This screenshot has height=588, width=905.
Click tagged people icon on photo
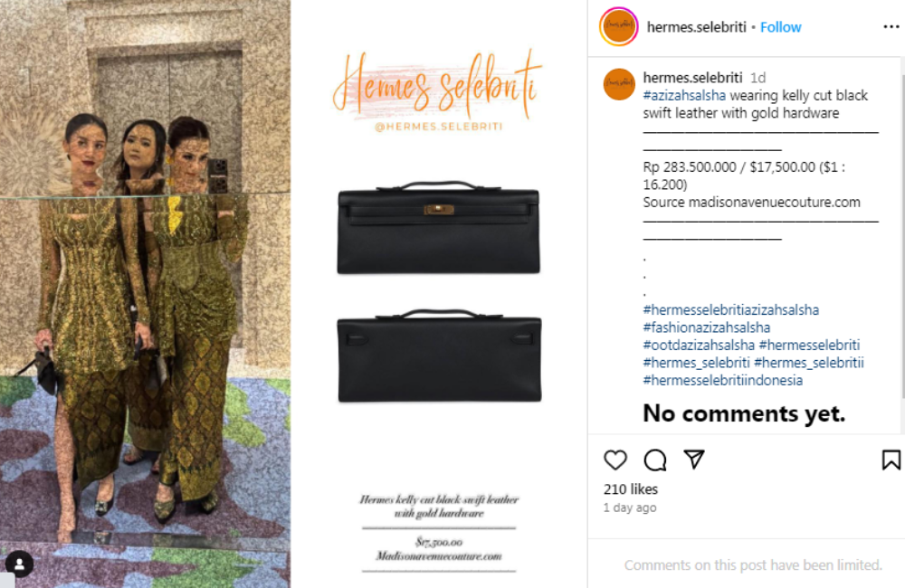[19, 564]
